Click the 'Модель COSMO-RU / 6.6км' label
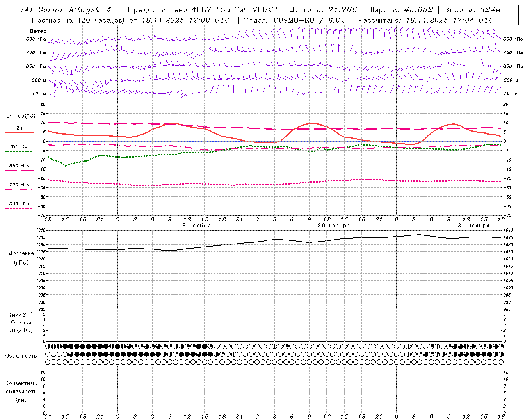 (295, 20)
